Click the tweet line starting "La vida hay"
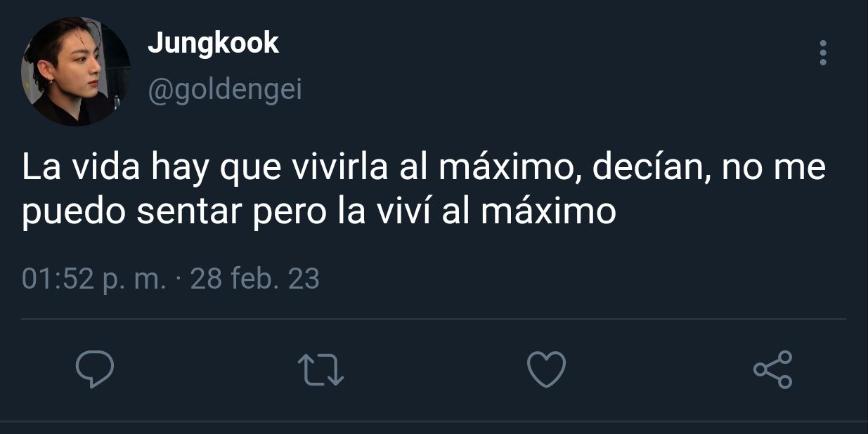The height and width of the screenshot is (434, 868). [424, 170]
